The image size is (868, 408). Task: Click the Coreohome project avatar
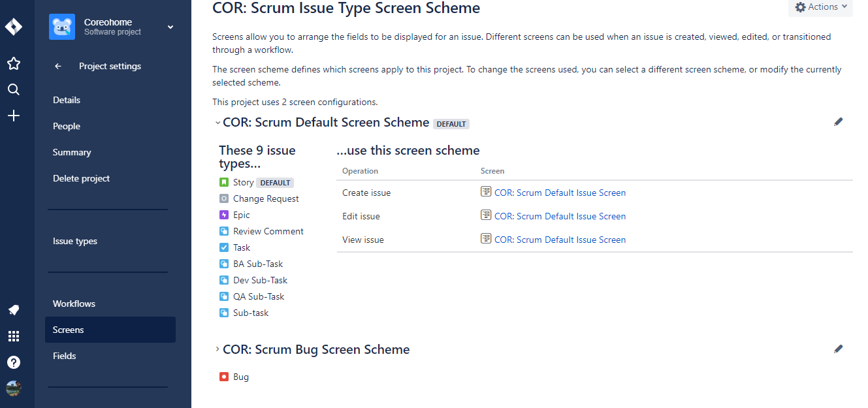[x=62, y=27]
